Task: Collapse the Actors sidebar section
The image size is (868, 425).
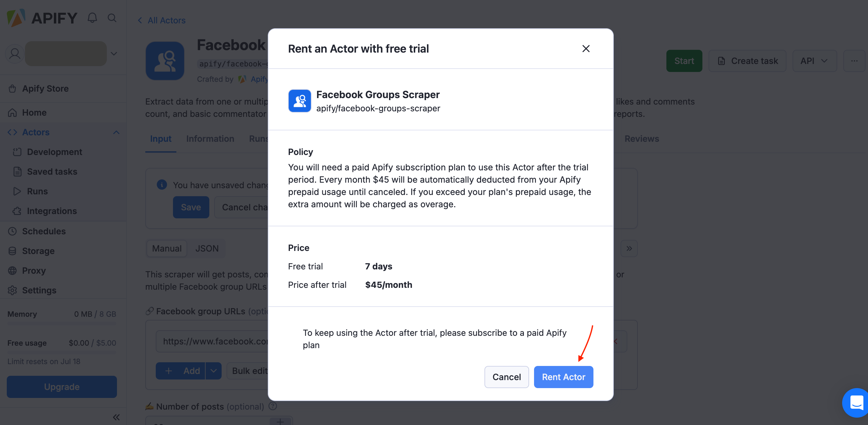Action: tap(116, 132)
